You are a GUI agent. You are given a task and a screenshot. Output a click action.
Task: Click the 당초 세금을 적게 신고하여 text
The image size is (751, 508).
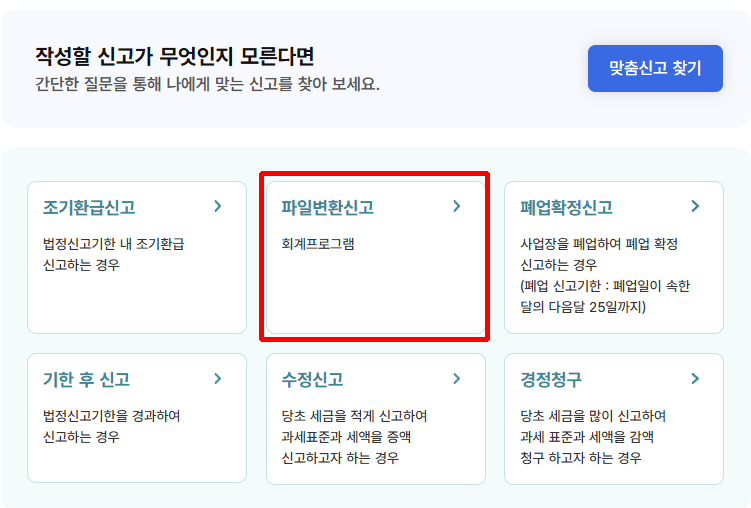point(354,416)
